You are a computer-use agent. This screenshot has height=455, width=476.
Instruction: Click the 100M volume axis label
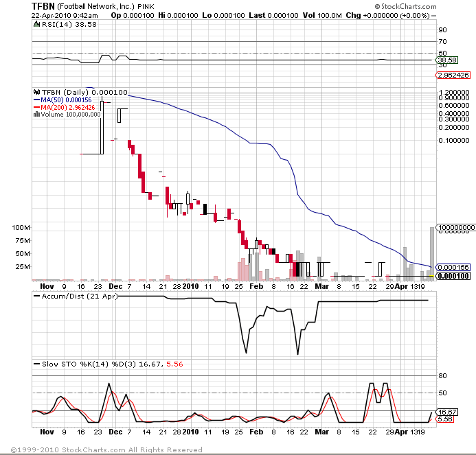(x=21, y=228)
